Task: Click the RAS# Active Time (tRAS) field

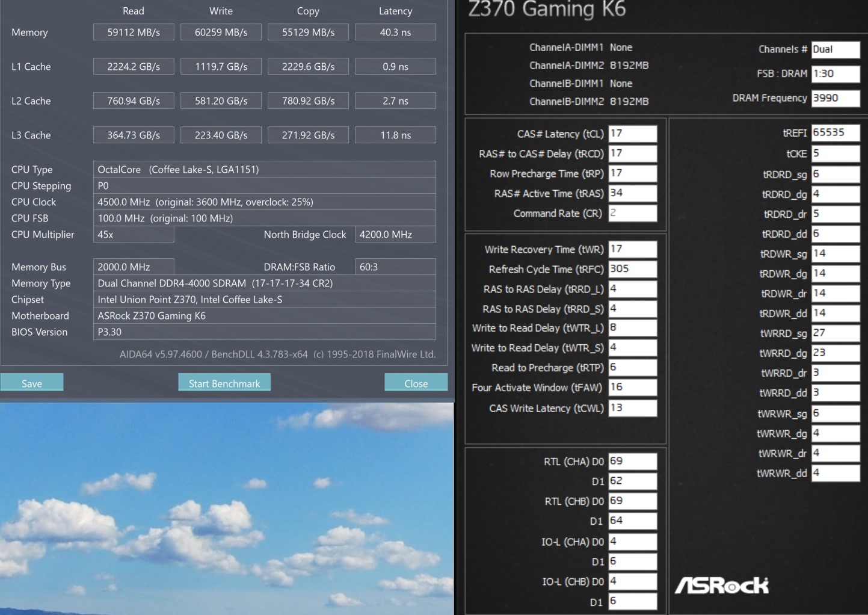Action: pos(633,193)
